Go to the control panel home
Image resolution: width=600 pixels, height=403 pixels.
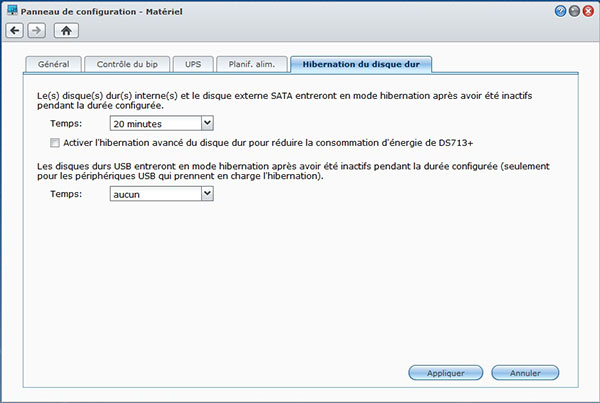click(66, 31)
